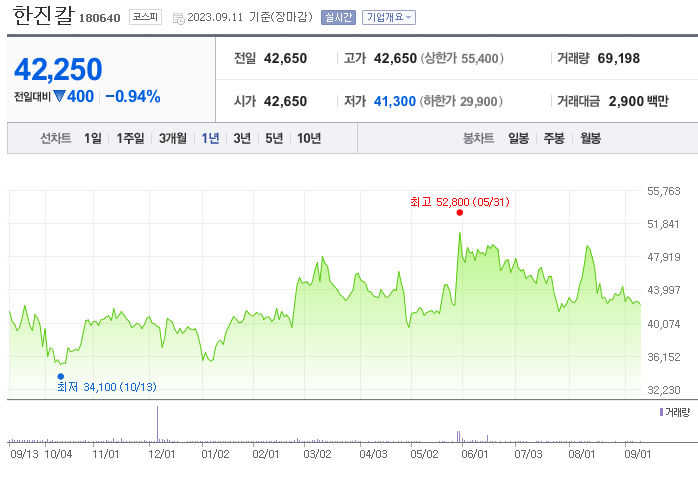Click the 상한가 55,400 text
This screenshot has width=698, height=477.
[x=462, y=58]
